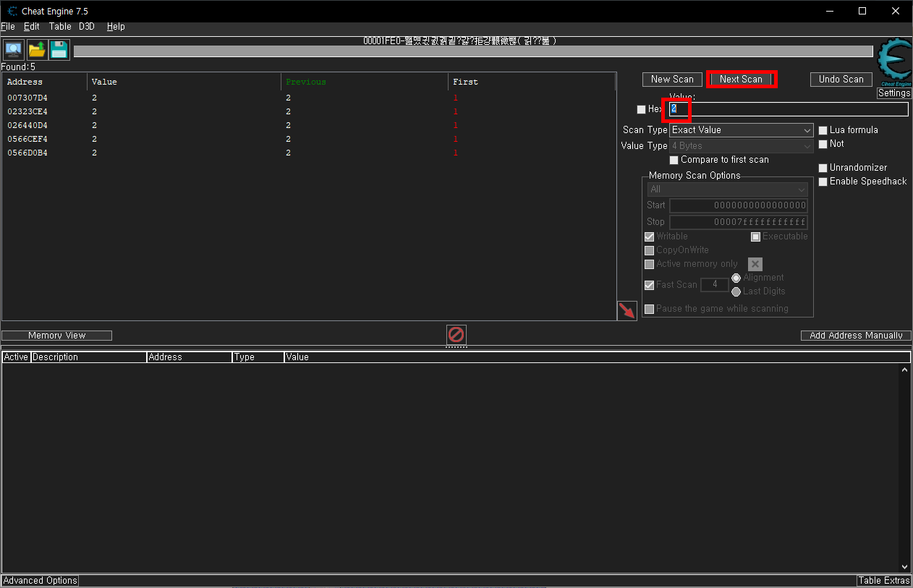Open a cheat table with folder icon
The width and height of the screenshot is (913, 588).
point(36,50)
